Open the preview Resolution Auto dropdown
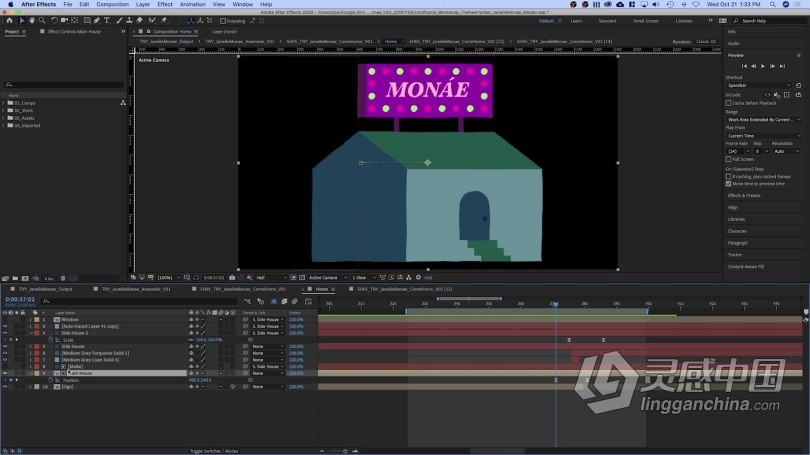Viewport: 810px width, 455px height. pyautogui.click(x=786, y=151)
